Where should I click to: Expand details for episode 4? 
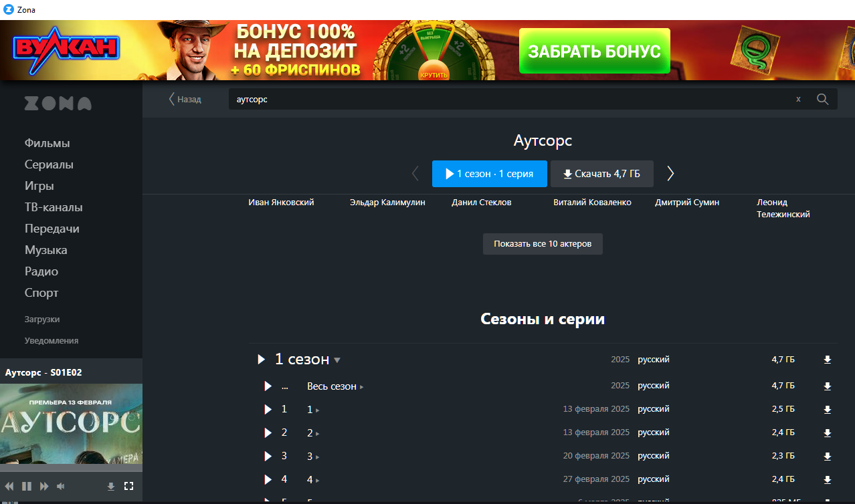point(317,481)
